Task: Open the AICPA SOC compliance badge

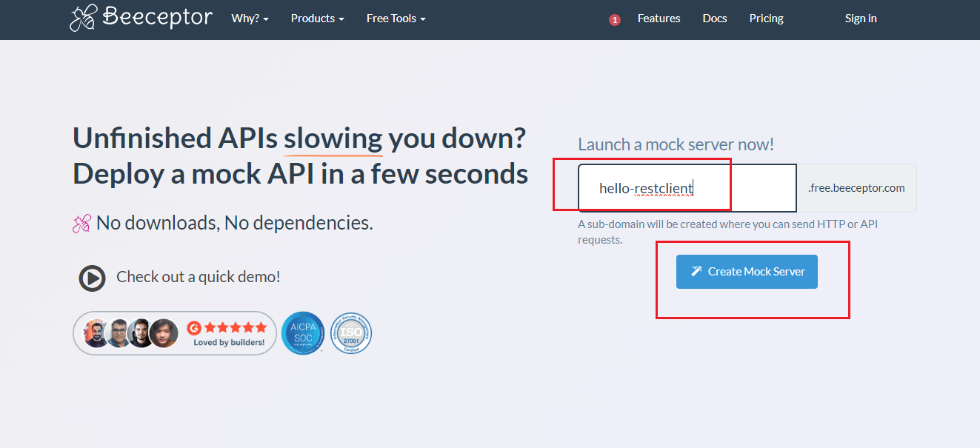Action: point(303,333)
